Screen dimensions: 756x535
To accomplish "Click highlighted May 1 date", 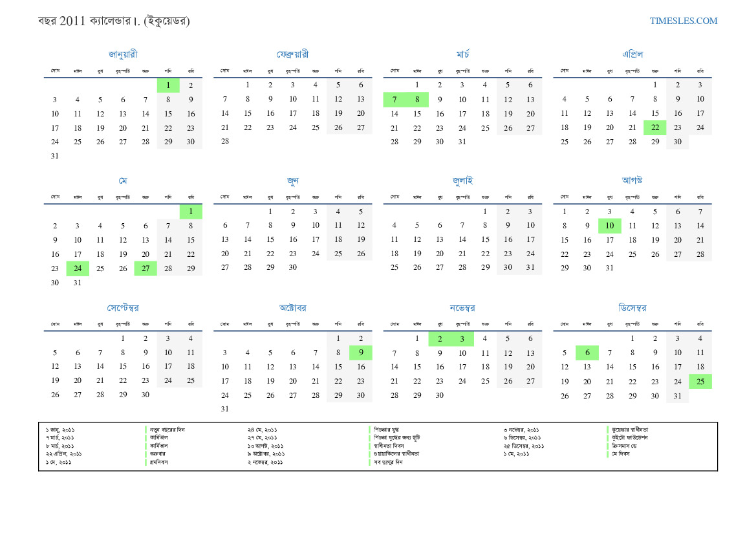I will click(x=191, y=212).
